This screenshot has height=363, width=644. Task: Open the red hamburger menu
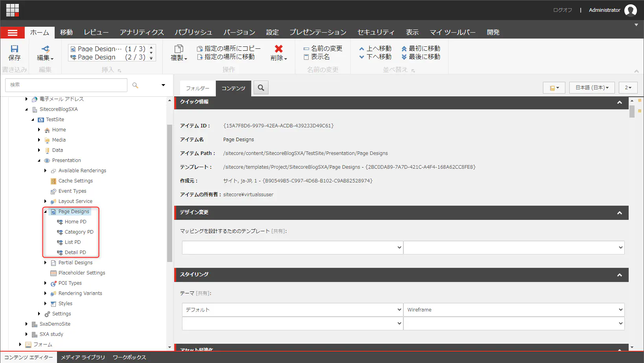point(13,33)
